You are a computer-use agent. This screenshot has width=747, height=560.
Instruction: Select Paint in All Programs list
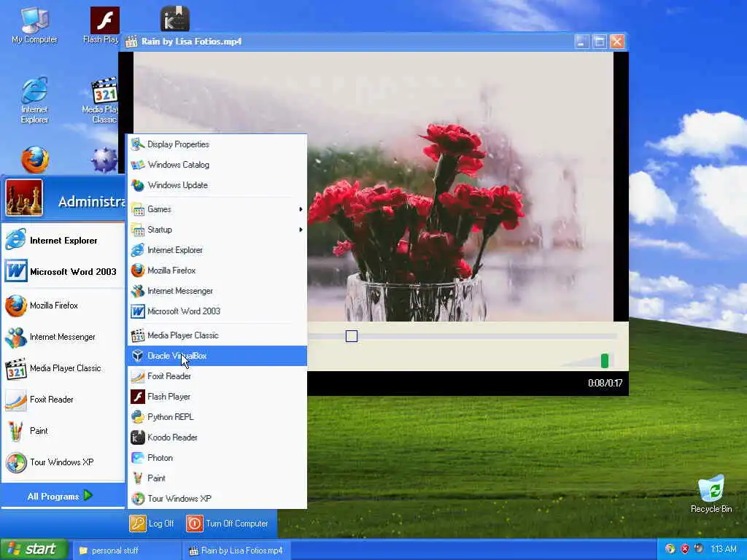tap(217, 478)
